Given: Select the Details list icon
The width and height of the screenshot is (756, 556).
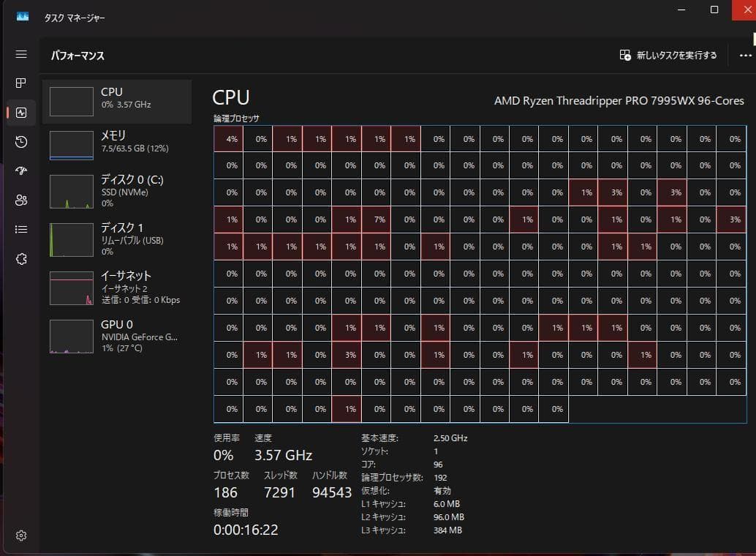Looking at the screenshot, I should pyautogui.click(x=20, y=229).
